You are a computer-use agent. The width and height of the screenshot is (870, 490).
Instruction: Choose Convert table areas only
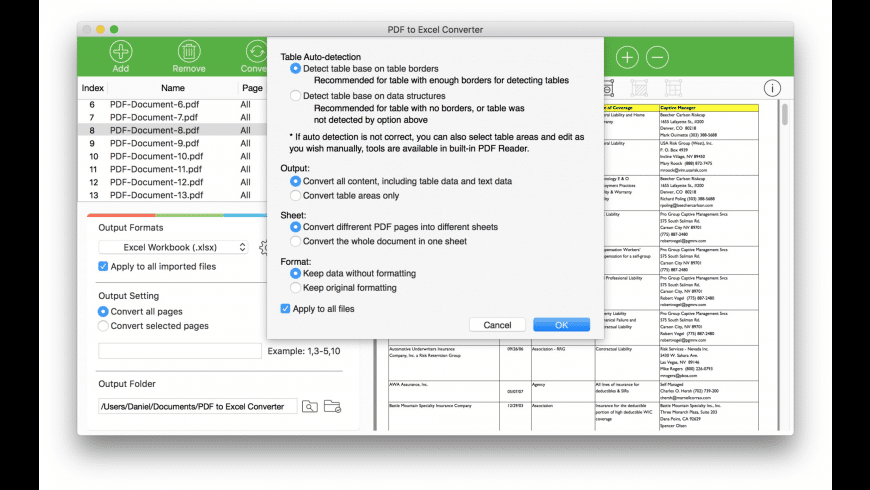pyautogui.click(x=295, y=195)
